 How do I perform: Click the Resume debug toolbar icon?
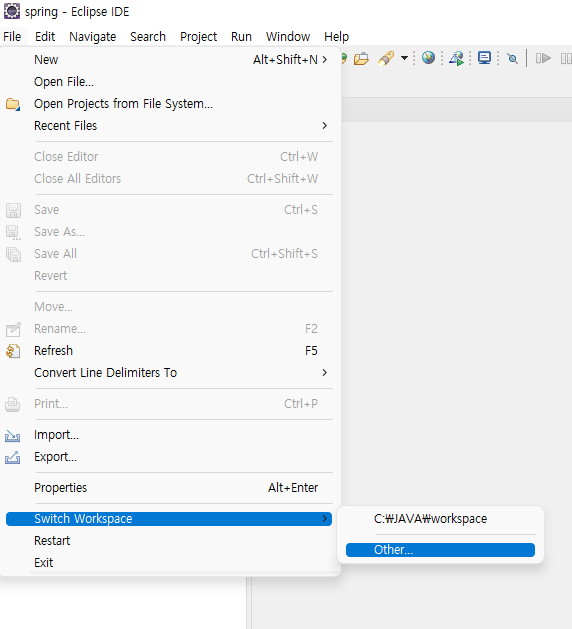[543, 59]
